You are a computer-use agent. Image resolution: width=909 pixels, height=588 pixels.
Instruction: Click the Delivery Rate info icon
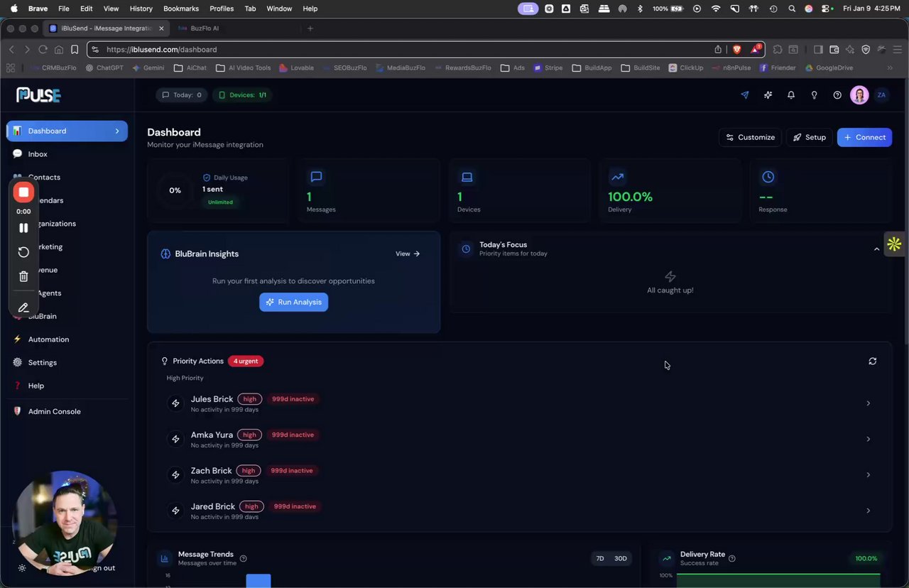[732, 558]
